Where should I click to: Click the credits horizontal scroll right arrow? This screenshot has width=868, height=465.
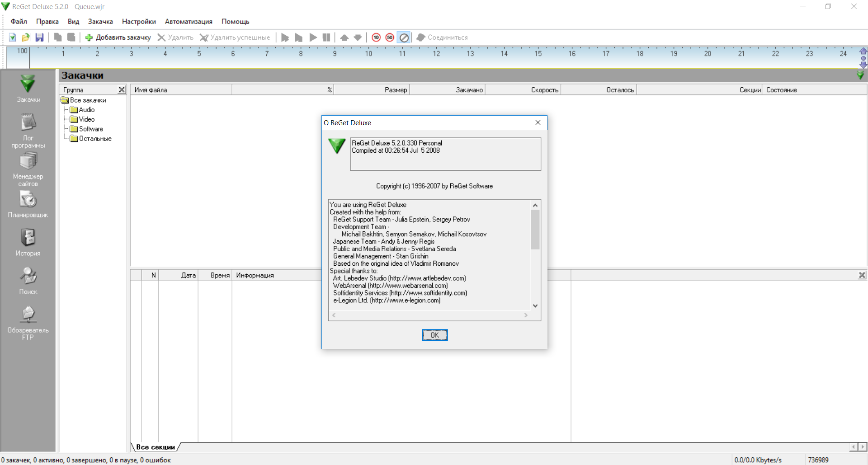pyautogui.click(x=526, y=315)
